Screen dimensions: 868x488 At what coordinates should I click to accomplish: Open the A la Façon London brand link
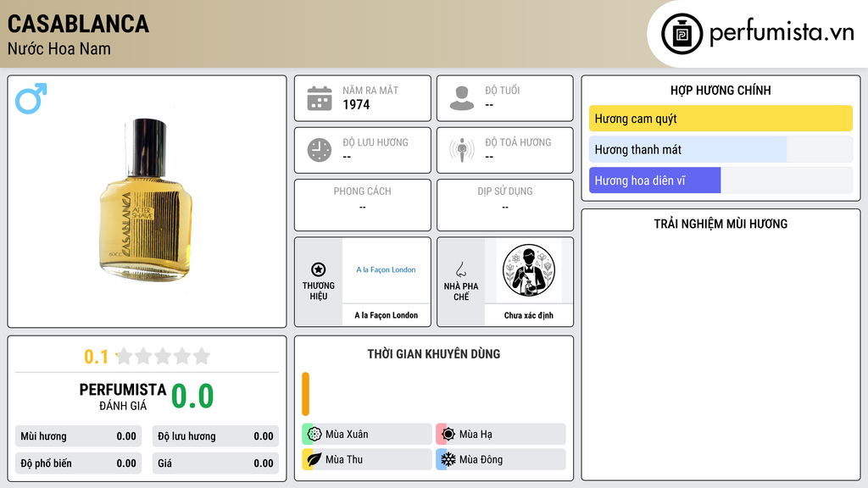pyautogui.click(x=386, y=270)
